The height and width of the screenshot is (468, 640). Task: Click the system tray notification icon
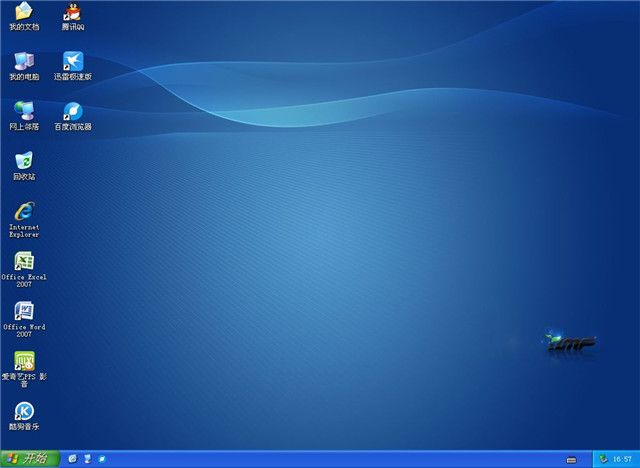click(x=603, y=459)
